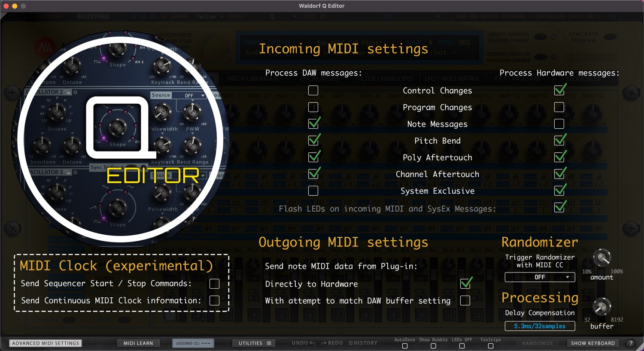Click the Redo button

(x=332, y=343)
